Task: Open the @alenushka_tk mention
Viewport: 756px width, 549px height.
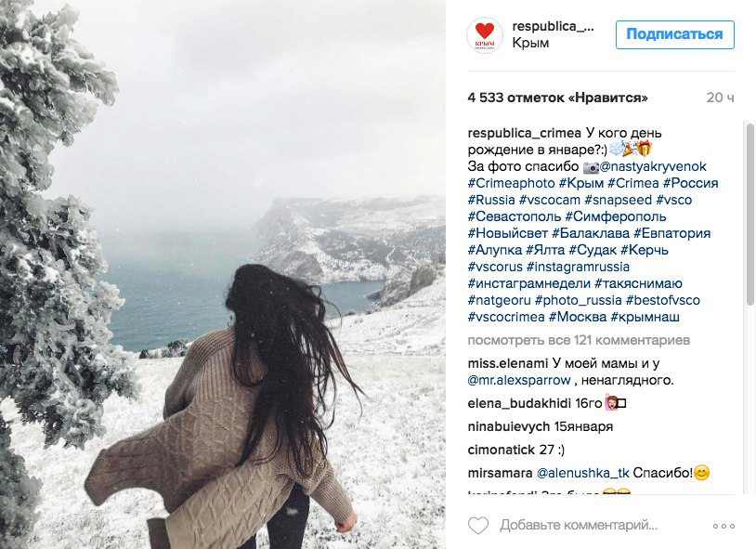Action: pyautogui.click(x=583, y=473)
